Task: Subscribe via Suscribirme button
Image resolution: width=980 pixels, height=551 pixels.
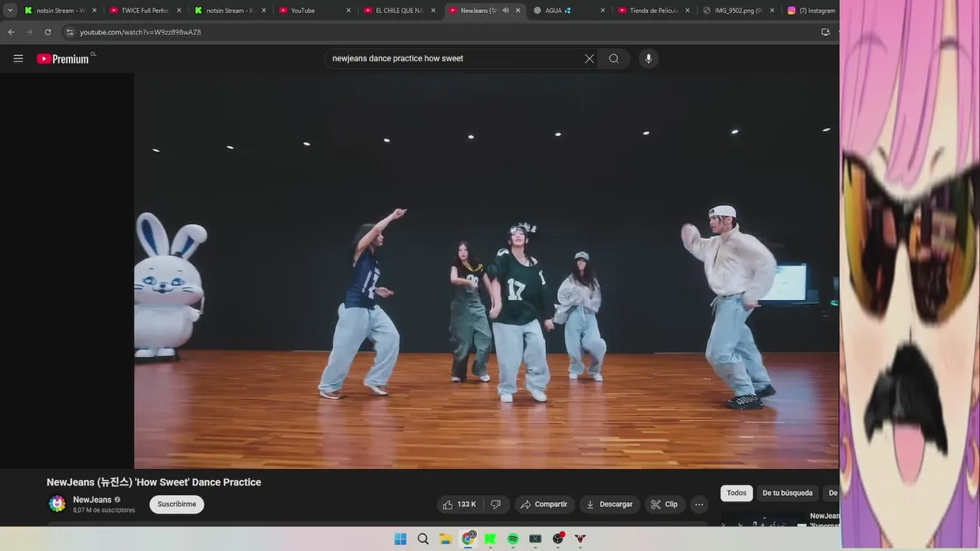Action: tap(177, 504)
